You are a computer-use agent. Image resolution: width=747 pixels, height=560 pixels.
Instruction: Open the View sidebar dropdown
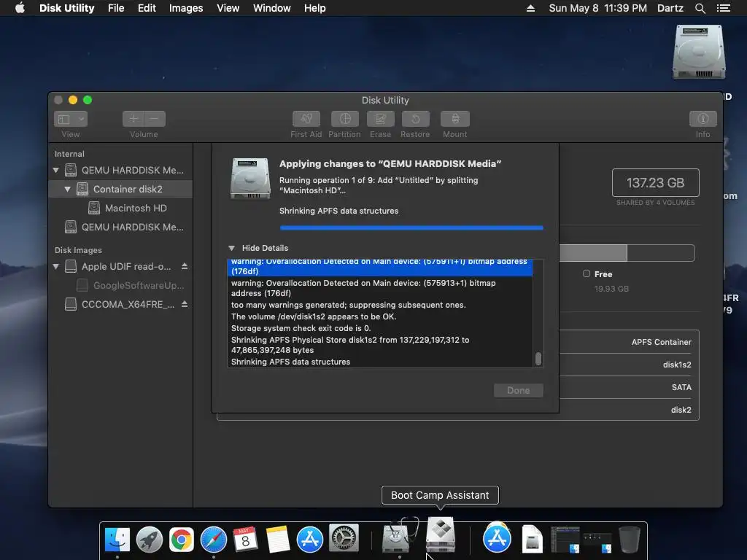[71, 119]
